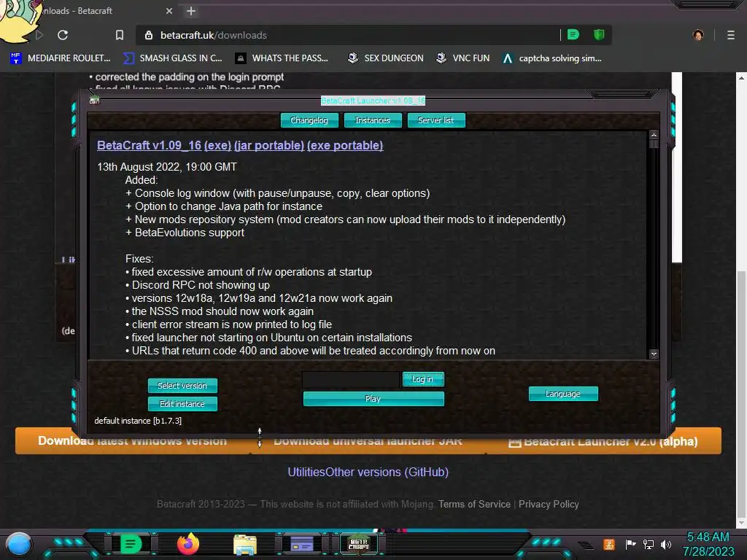The image size is (747, 560).
Task: Open the MEDIAFIRE ROULET... bookmark
Action: [60, 58]
